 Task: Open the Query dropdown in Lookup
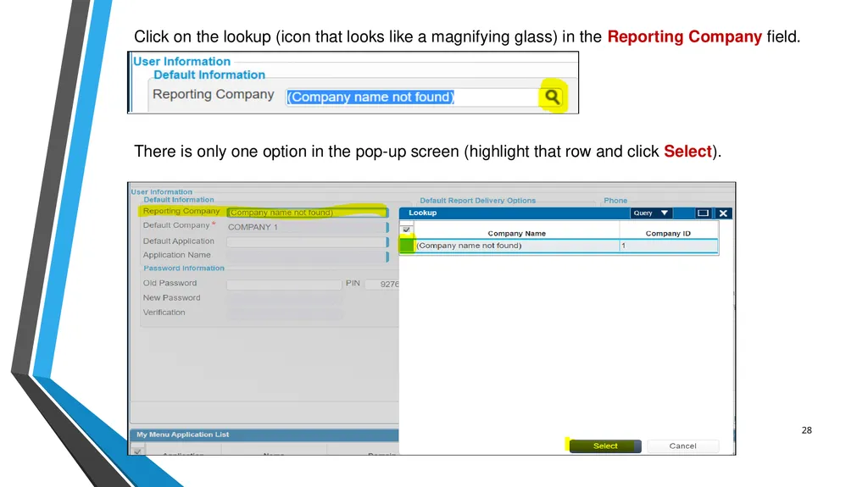coord(651,213)
